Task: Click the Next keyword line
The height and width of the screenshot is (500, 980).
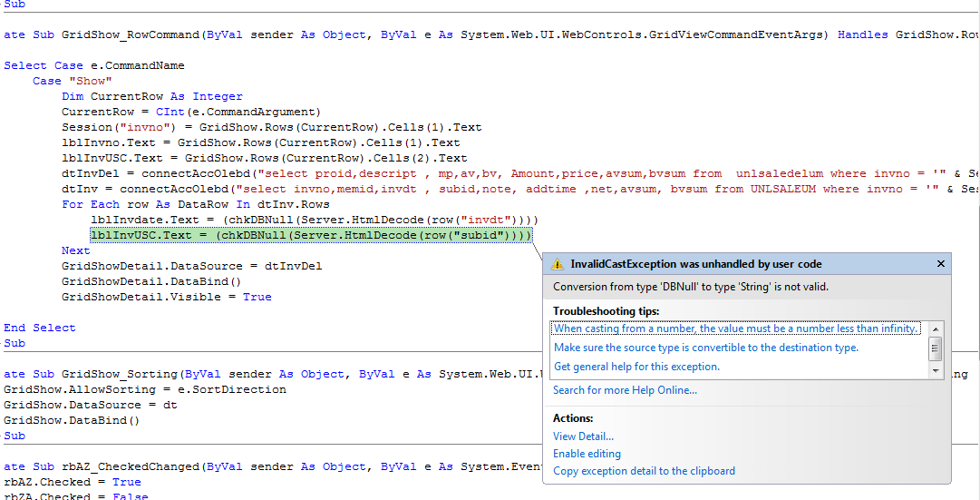Action: pyautogui.click(x=75, y=251)
